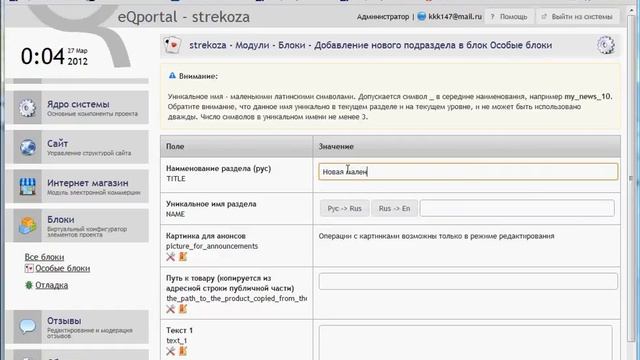Click the warning icon beside Внимание

172,76
